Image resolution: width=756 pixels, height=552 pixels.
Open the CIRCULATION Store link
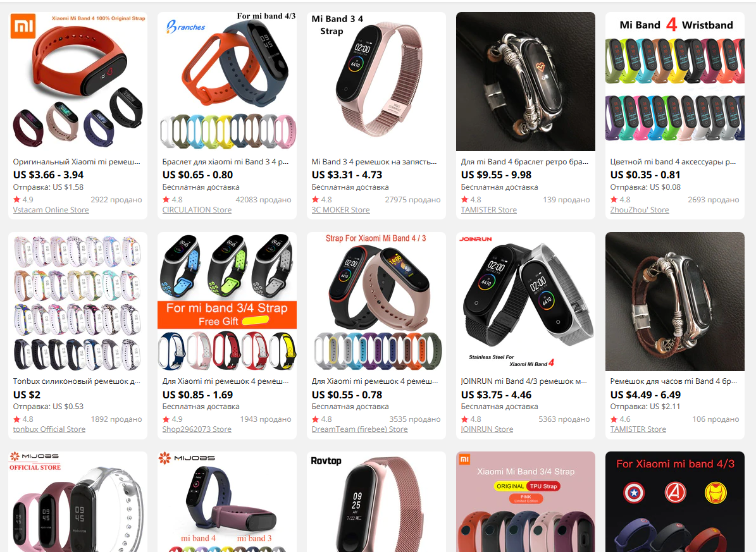tap(197, 210)
